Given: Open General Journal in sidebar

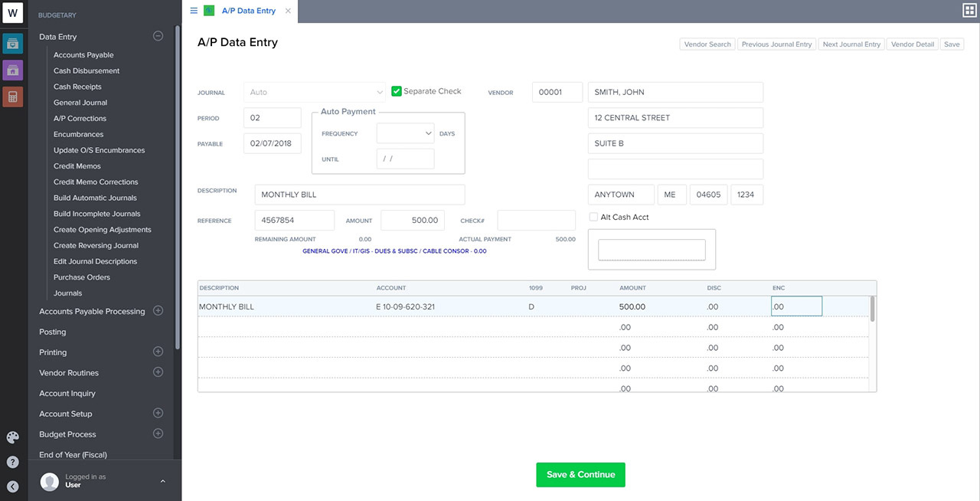Looking at the screenshot, I should point(80,103).
